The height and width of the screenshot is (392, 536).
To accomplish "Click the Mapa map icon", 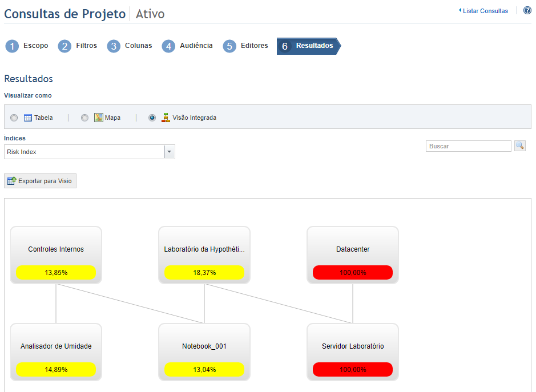I will pyautogui.click(x=98, y=118).
